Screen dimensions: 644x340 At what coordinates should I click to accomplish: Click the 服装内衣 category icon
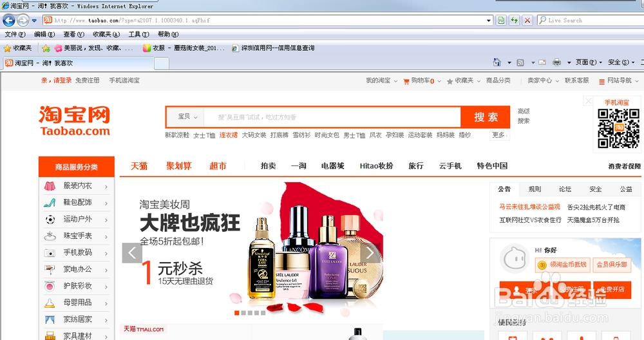pos(50,186)
